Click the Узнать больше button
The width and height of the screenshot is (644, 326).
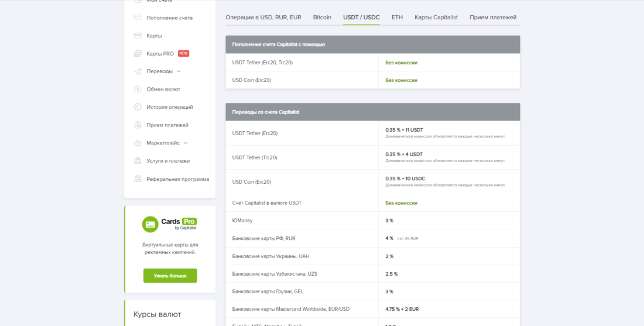pos(170,276)
